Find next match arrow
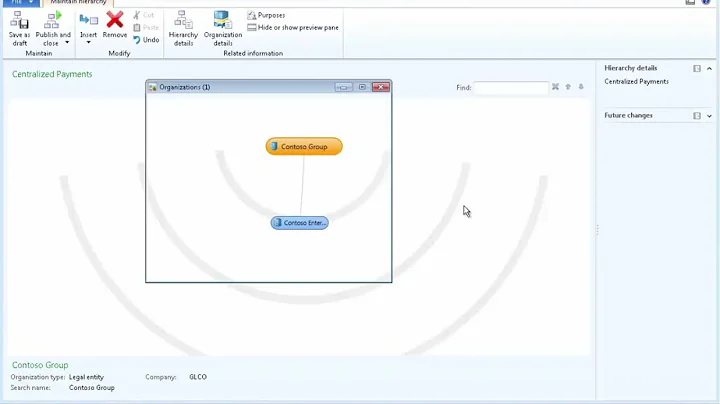 point(581,87)
